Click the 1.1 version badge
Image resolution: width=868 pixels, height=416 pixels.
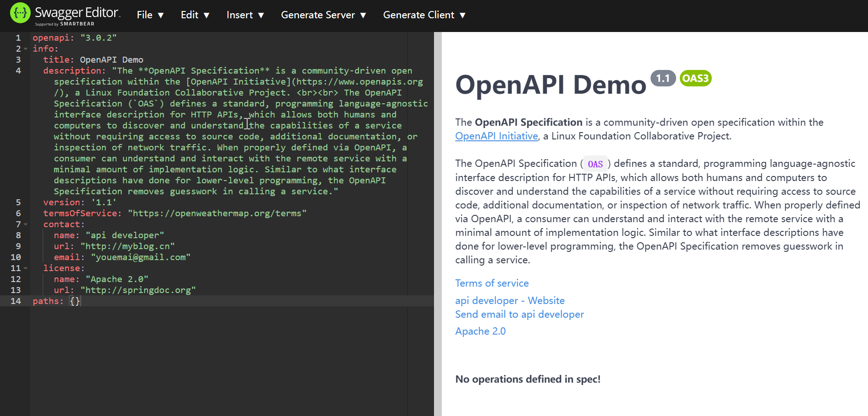click(x=663, y=79)
